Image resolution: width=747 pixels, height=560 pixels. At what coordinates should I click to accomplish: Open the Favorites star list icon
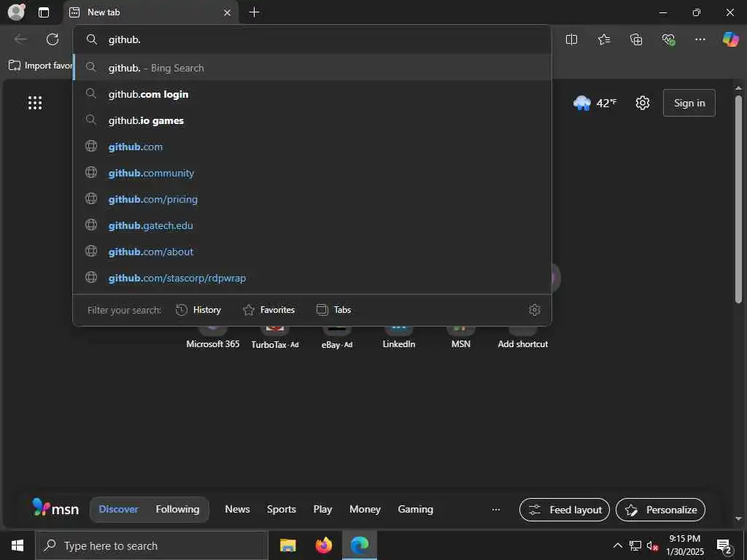coord(603,39)
